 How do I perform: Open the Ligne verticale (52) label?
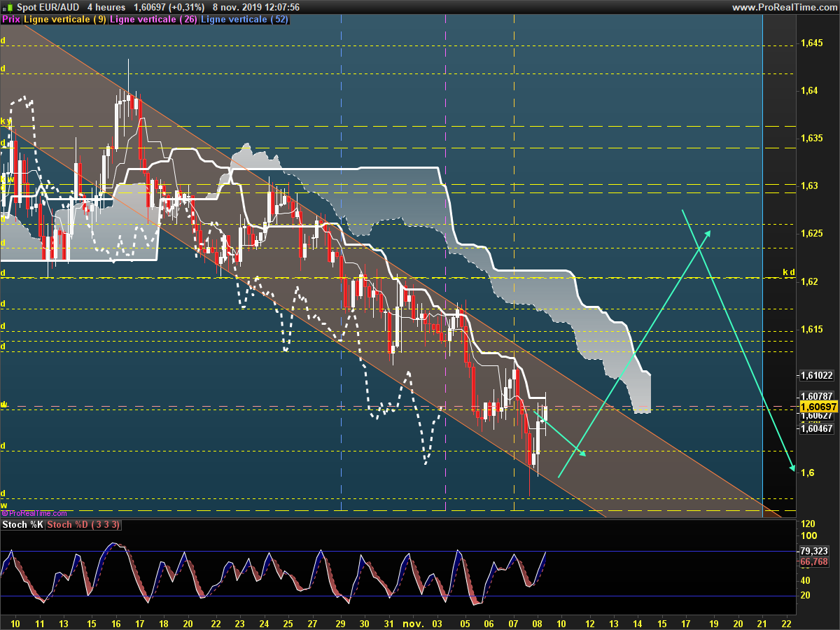[x=244, y=20]
